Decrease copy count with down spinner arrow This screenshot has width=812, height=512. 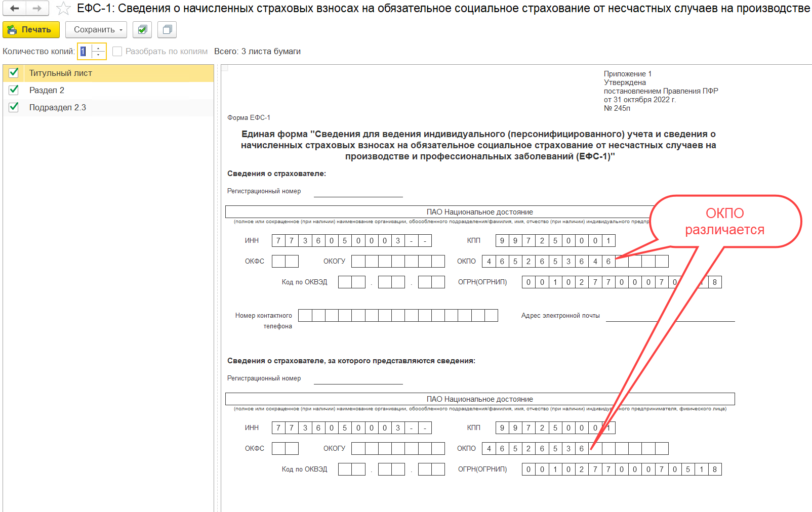pyautogui.click(x=99, y=55)
